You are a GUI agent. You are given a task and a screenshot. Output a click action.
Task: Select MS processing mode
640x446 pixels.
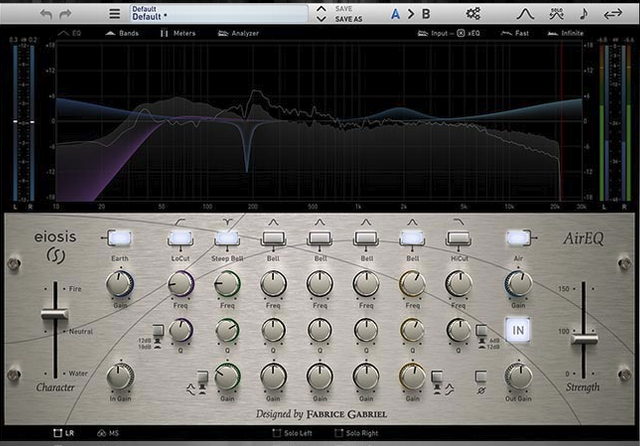(108, 433)
